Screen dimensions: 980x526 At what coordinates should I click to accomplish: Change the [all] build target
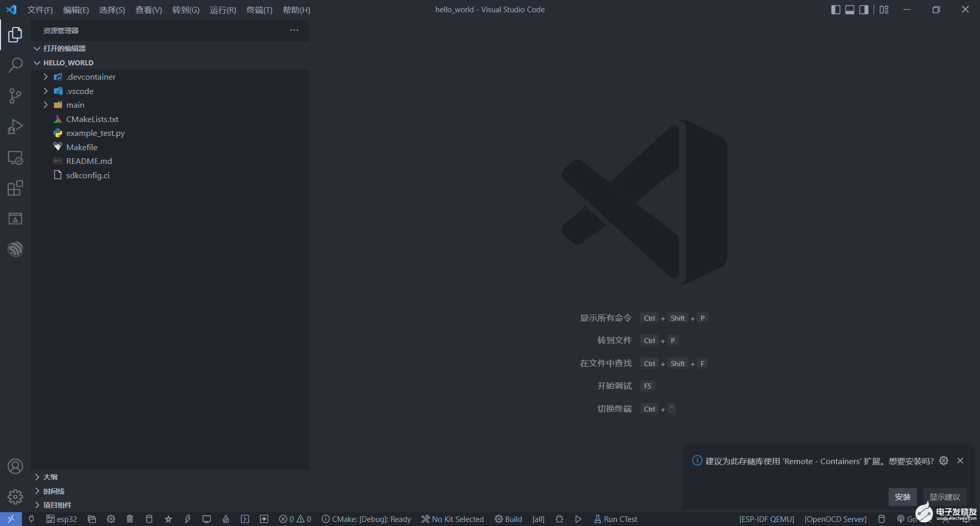(538, 519)
